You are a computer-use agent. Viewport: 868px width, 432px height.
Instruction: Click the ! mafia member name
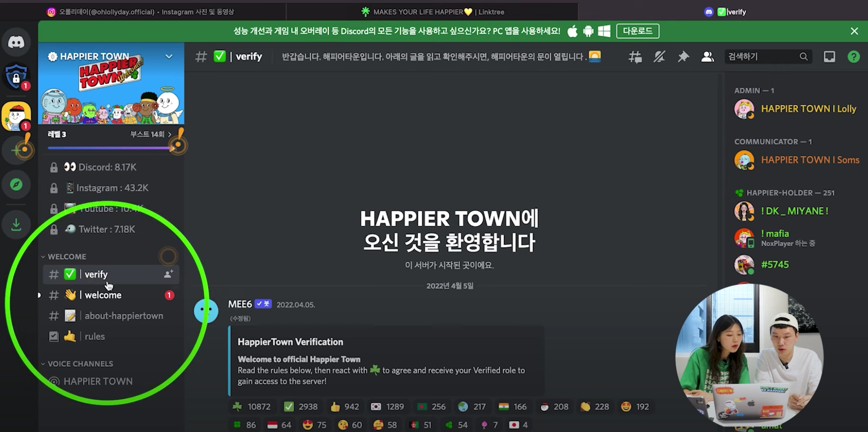click(x=775, y=234)
